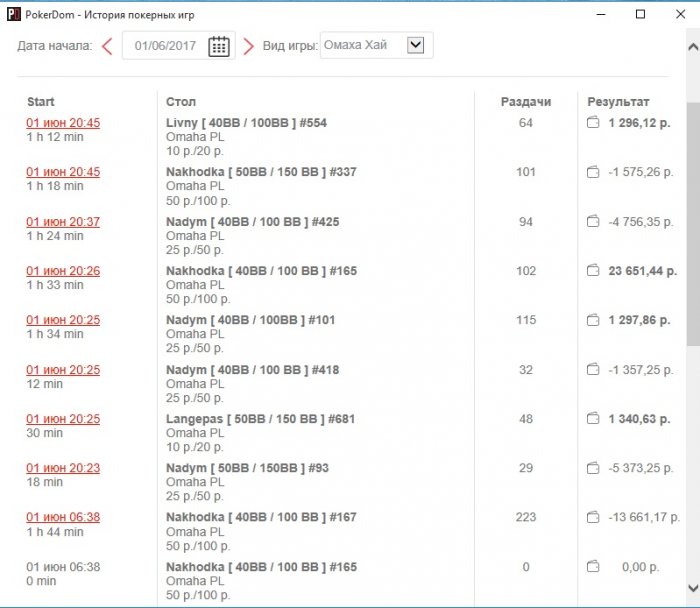Open hand history icon for Nakhodka #167
700x608 pixels.
point(592,518)
